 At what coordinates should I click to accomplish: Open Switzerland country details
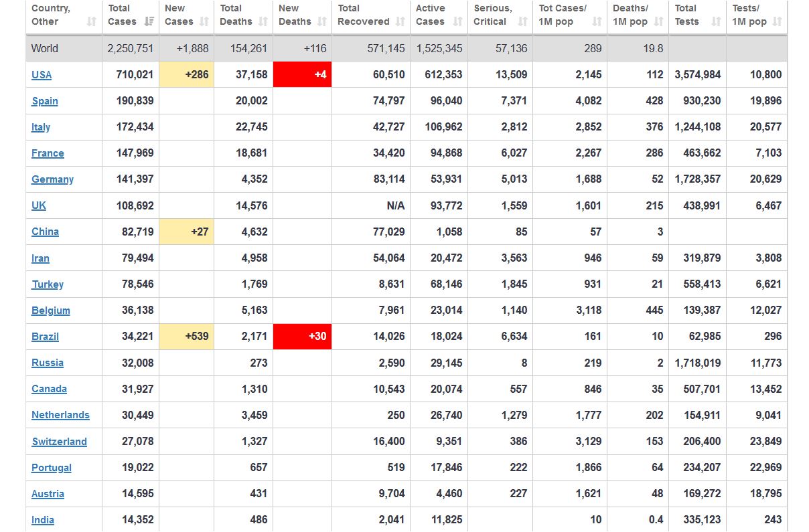tap(60, 442)
